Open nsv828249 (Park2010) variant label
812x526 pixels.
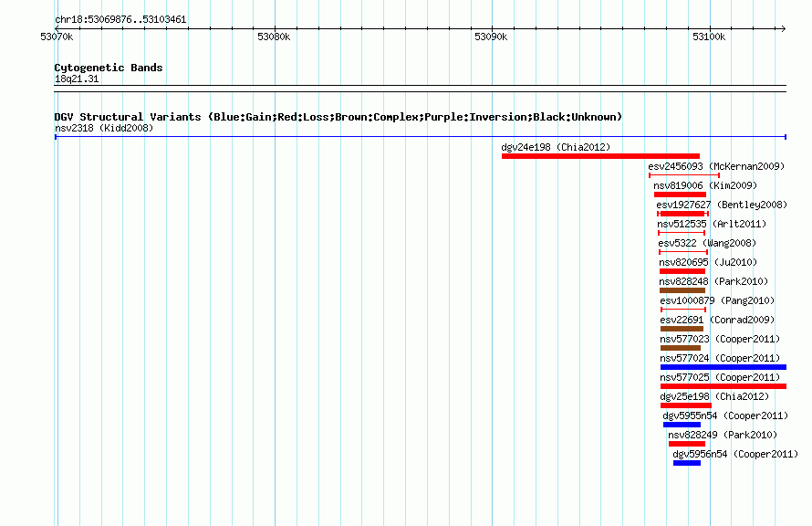point(723,435)
